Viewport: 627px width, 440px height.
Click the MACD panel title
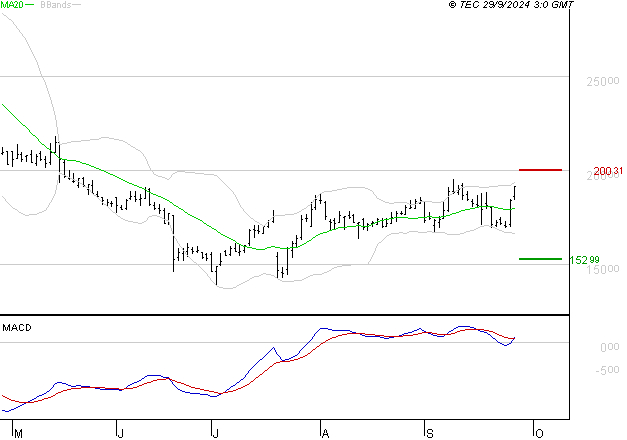click(17, 328)
